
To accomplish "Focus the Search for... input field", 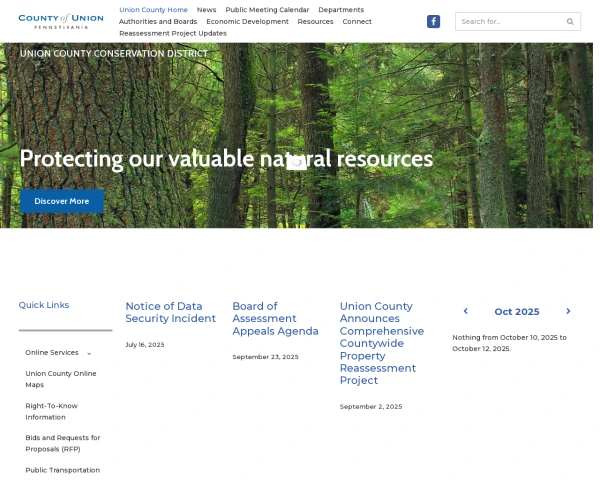I will click(x=508, y=21).
